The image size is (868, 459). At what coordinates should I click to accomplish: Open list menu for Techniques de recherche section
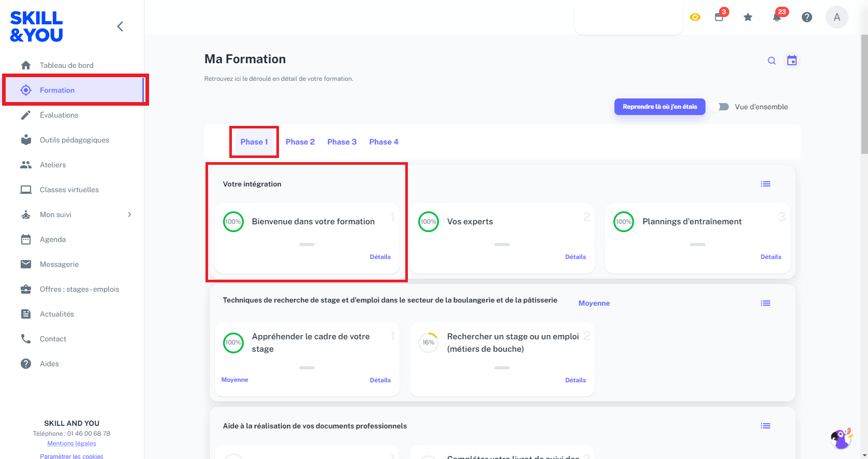click(x=766, y=303)
